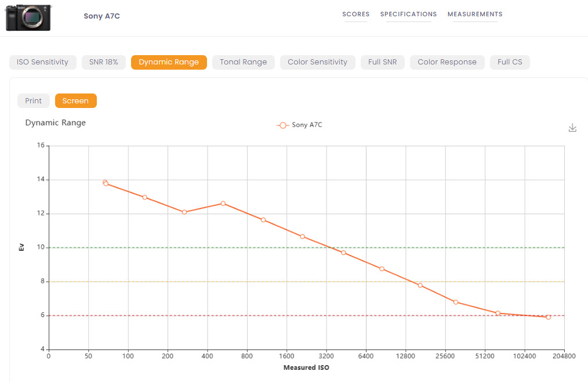Click the data point near 14 Ev at left
Image resolution: width=588 pixels, height=382 pixels.
click(x=106, y=183)
